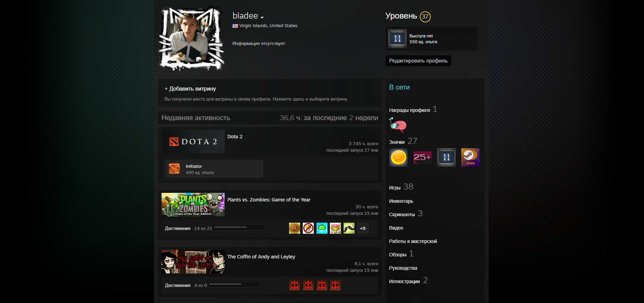
Task: Click the 11 years badge in Значки
Action: (x=446, y=158)
